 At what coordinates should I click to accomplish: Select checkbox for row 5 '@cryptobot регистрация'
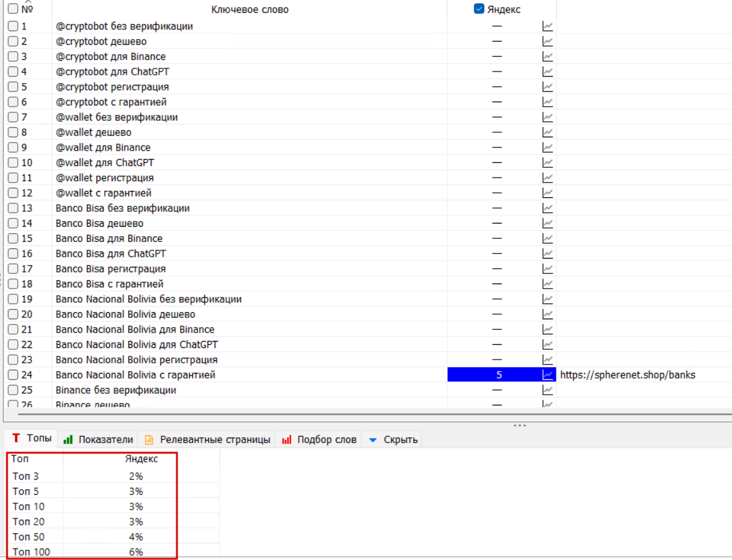point(13,87)
